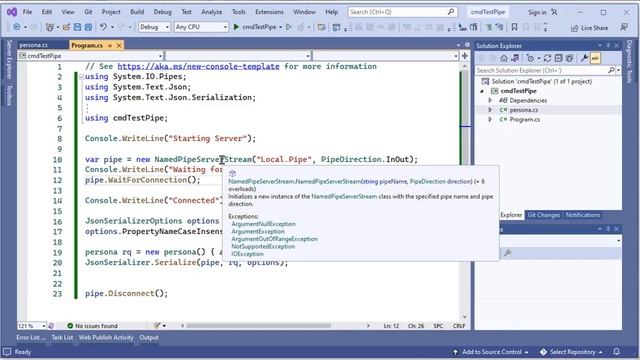
Task: Close the Program.cs tab
Action: point(119,45)
